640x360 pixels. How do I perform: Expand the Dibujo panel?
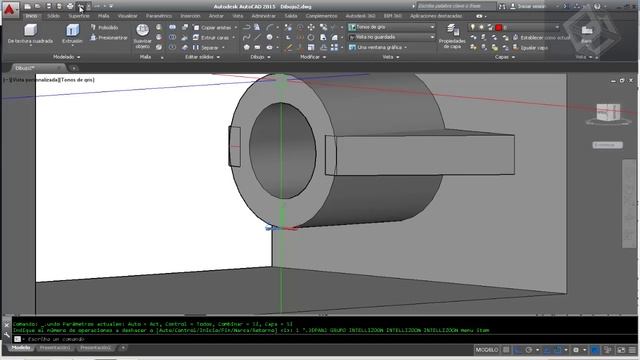pos(260,57)
